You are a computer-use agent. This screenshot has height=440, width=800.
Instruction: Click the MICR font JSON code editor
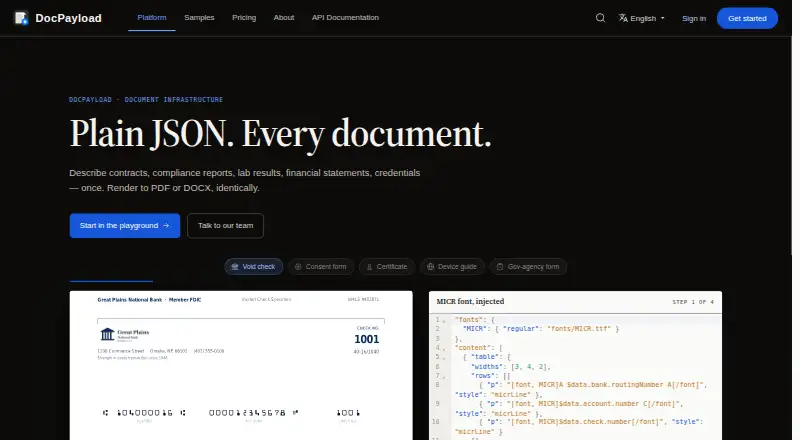point(576,377)
